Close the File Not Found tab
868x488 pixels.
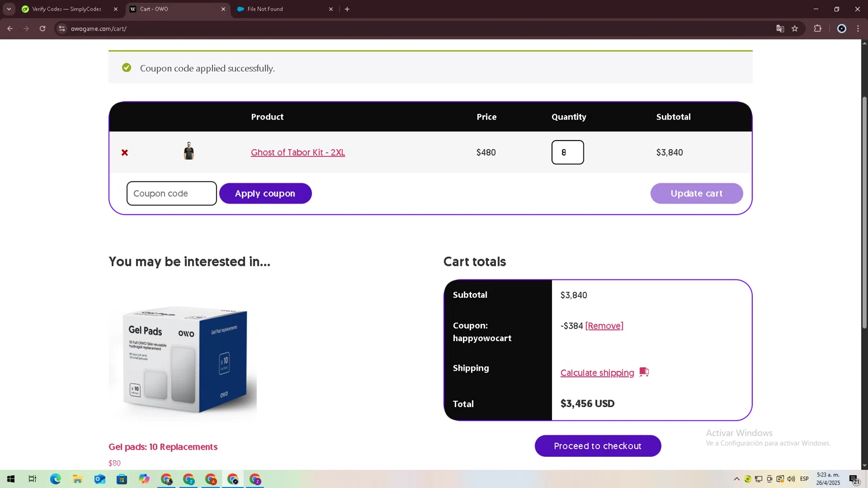pyautogui.click(x=331, y=9)
